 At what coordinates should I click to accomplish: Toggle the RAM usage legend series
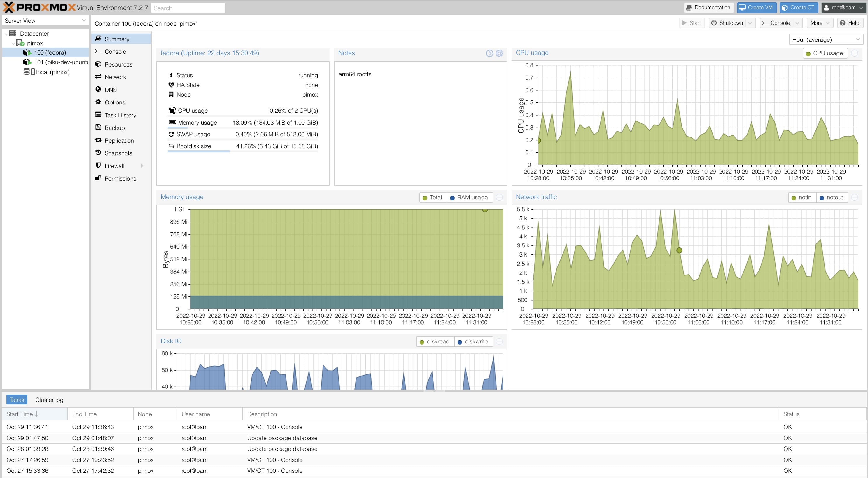click(x=469, y=198)
